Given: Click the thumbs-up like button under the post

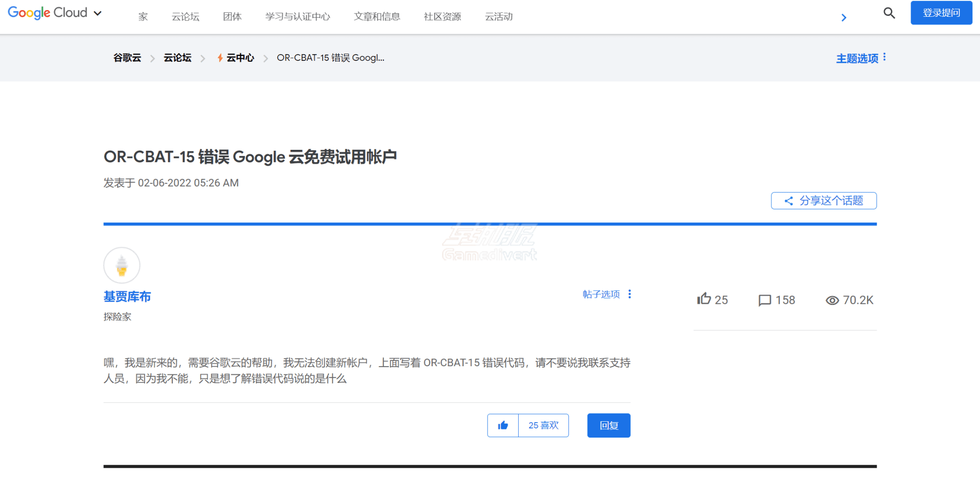Looking at the screenshot, I should (x=502, y=425).
